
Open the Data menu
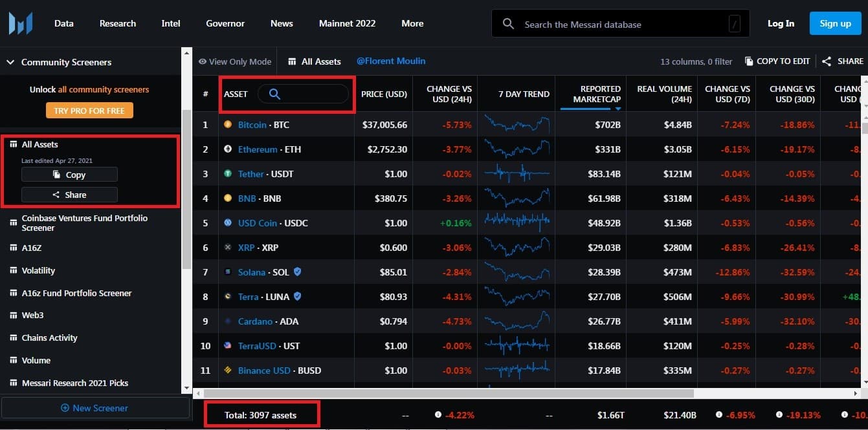click(x=64, y=23)
